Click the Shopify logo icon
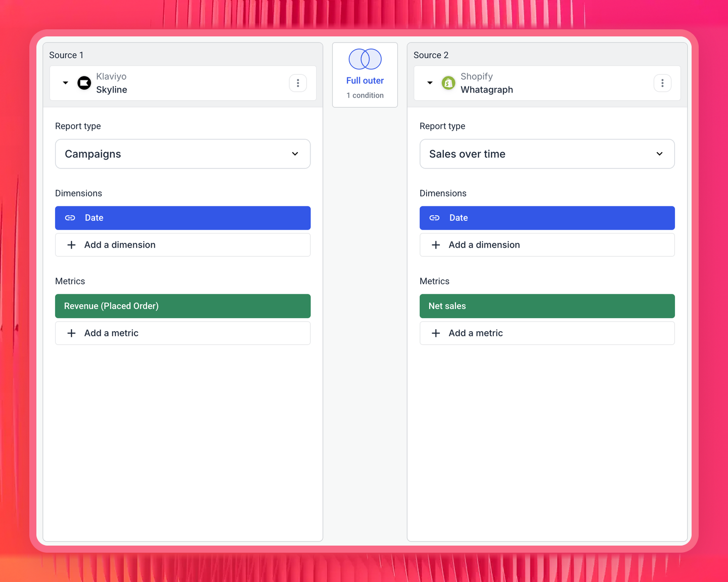The width and height of the screenshot is (728, 582). [x=448, y=82]
